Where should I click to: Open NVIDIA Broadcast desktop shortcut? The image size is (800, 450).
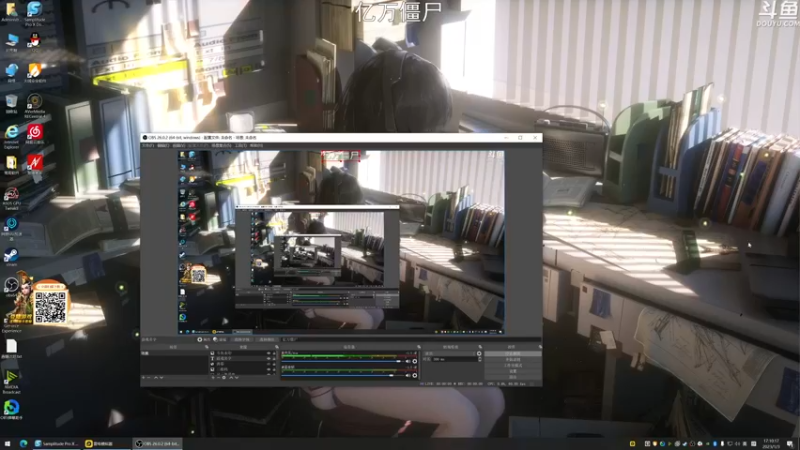(x=11, y=382)
